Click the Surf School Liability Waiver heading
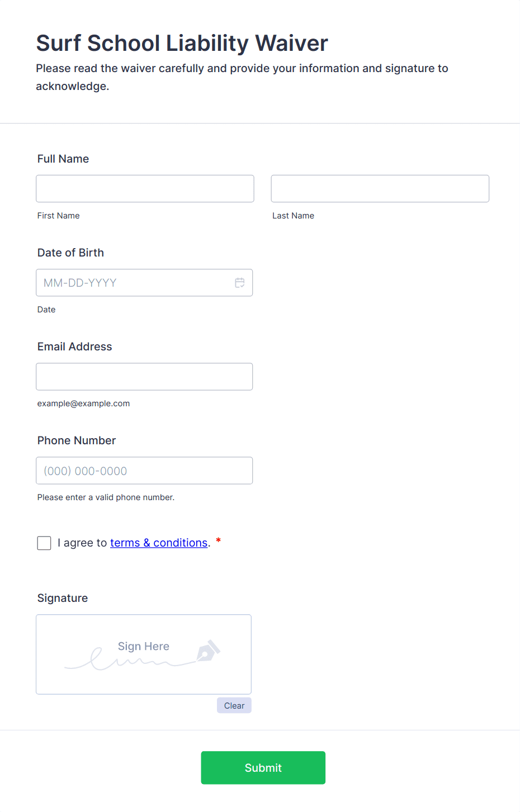520x812 pixels. 182,43
